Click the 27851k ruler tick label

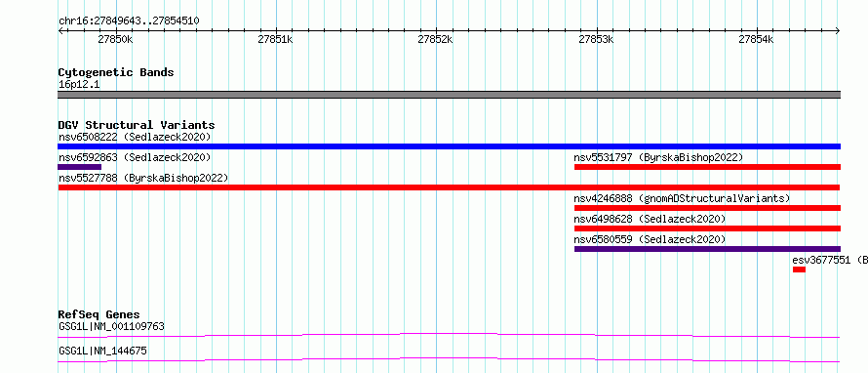(x=275, y=40)
